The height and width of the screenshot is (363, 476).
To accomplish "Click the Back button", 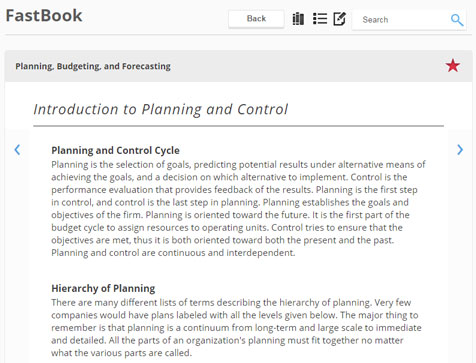I will click(x=256, y=19).
